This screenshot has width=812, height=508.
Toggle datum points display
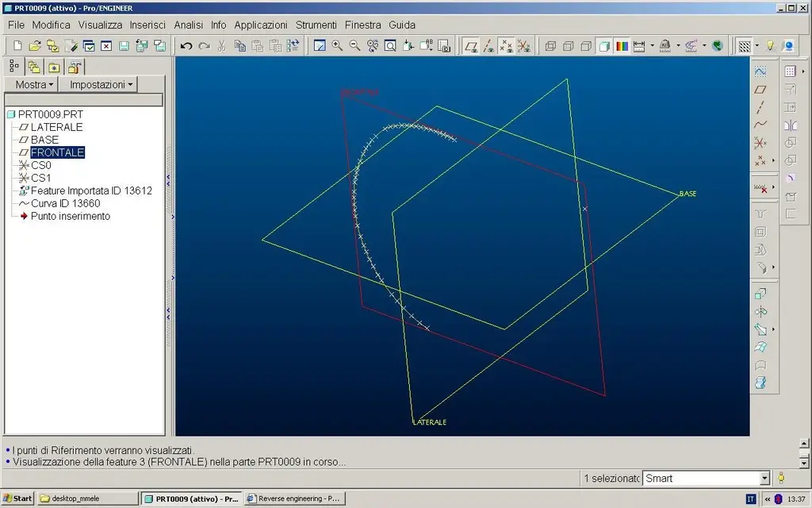(506, 45)
